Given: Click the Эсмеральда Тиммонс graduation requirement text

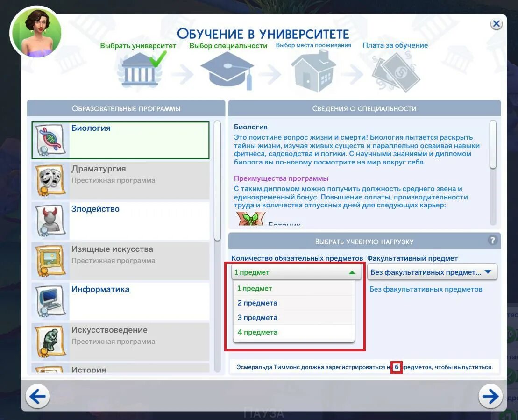Looking at the screenshot, I should 364,367.
